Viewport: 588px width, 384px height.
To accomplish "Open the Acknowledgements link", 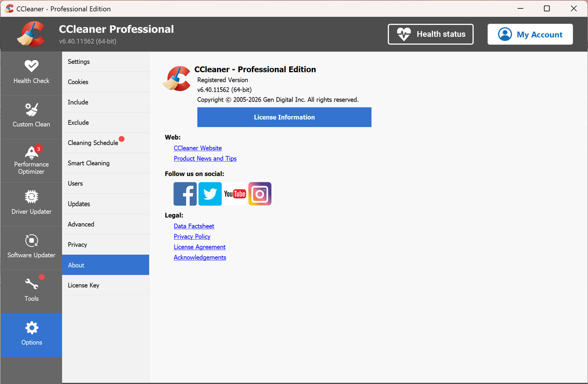I will (x=200, y=258).
